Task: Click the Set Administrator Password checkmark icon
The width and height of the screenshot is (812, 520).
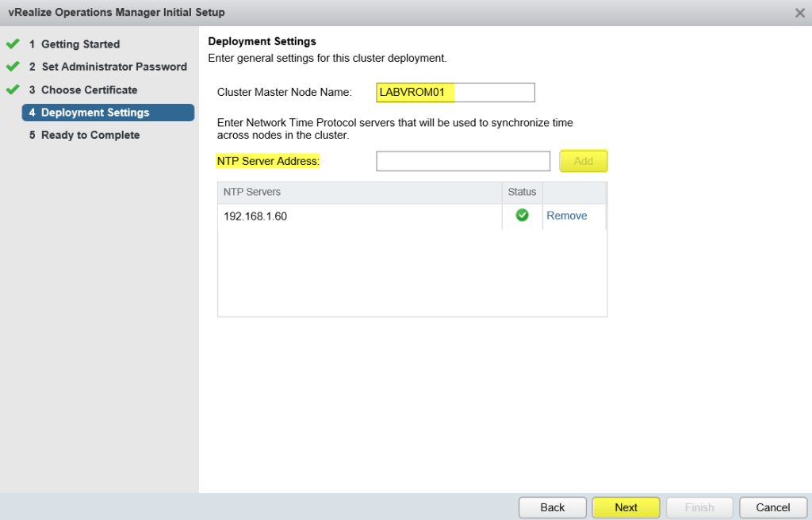Action: coord(13,67)
